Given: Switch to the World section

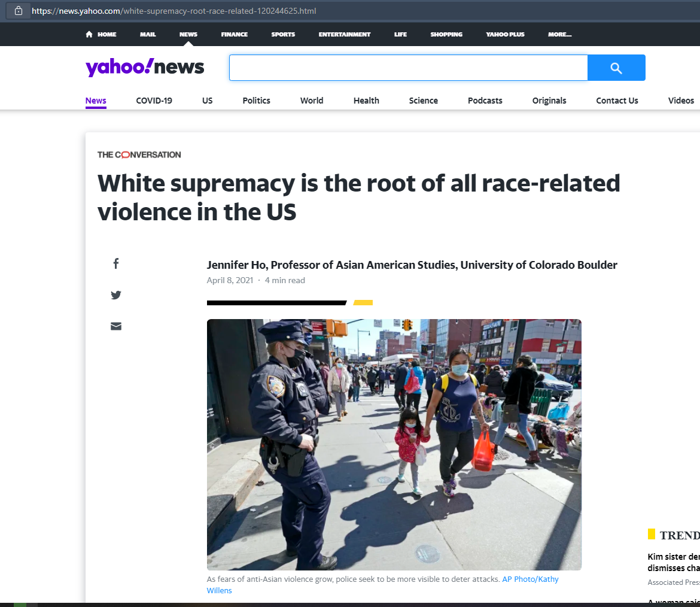Looking at the screenshot, I should pos(312,101).
